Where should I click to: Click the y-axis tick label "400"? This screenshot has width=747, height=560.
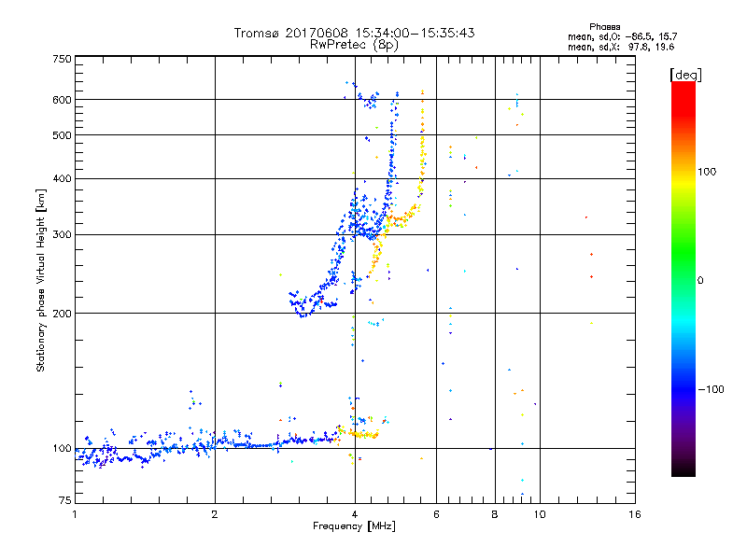point(62,179)
